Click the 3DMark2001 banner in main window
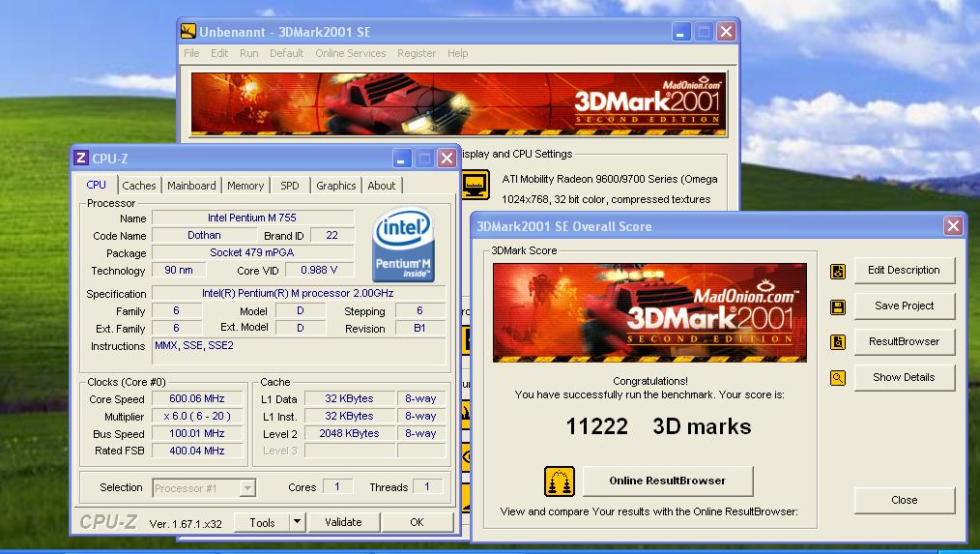Viewport: 980px width, 554px height. coord(459,103)
